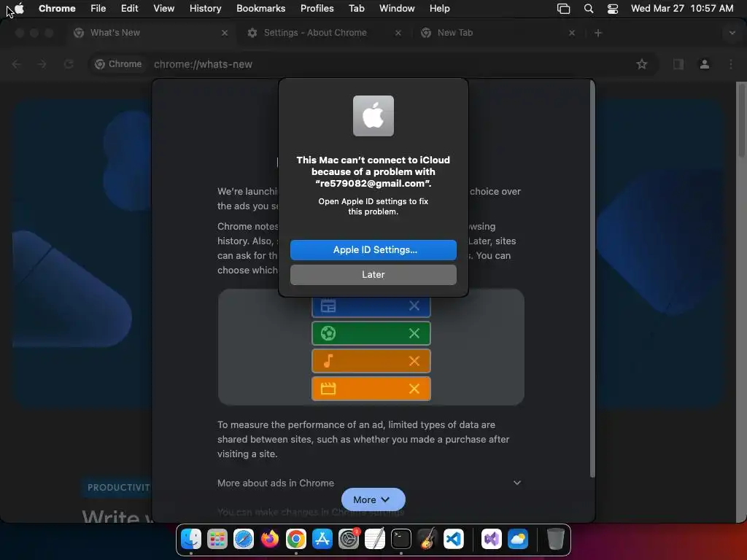Click the Chrome site info chip
The image size is (747, 560).
[118, 64]
